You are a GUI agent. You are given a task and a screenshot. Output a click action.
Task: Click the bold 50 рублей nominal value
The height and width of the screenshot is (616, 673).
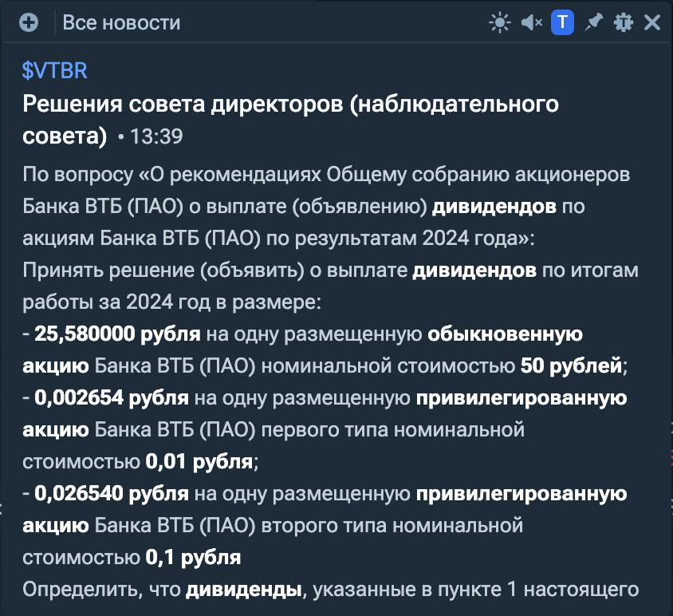click(x=570, y=366)
